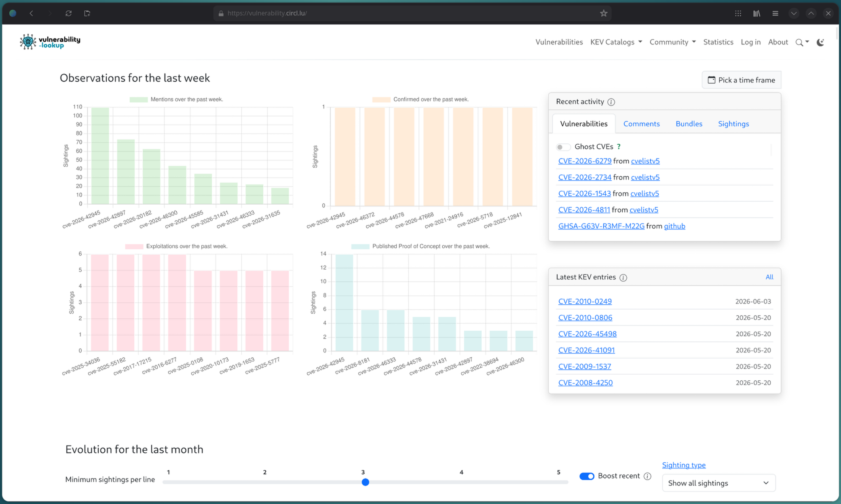Switch to the Bundles tab

click(x=689, y=124)
